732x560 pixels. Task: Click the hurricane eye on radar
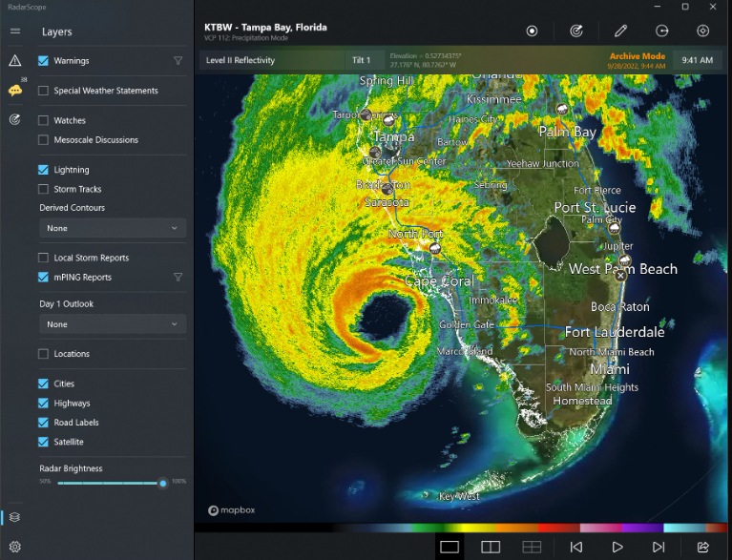pos(384,314)
